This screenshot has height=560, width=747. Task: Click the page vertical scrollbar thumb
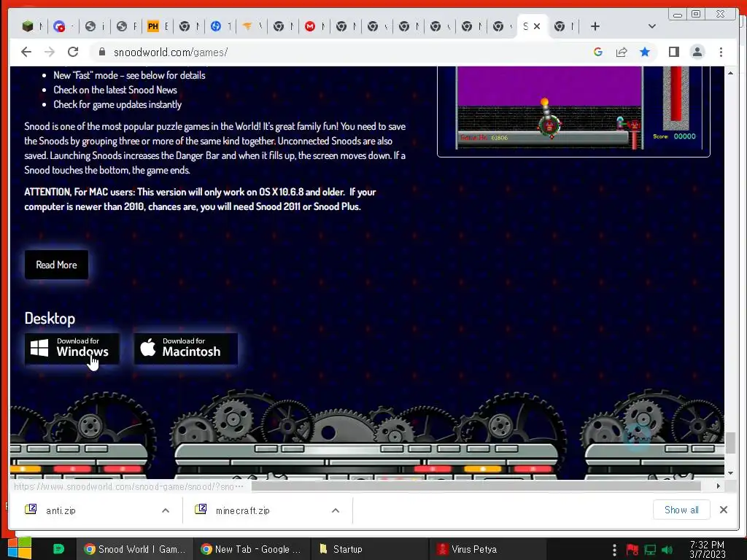coord(730,443)
